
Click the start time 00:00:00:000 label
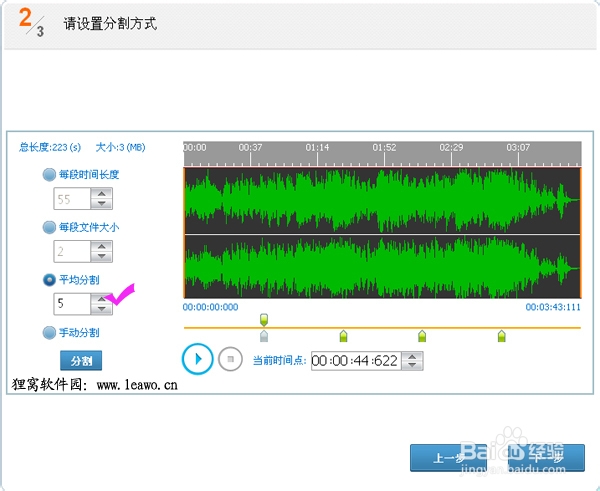click(210, 307)
